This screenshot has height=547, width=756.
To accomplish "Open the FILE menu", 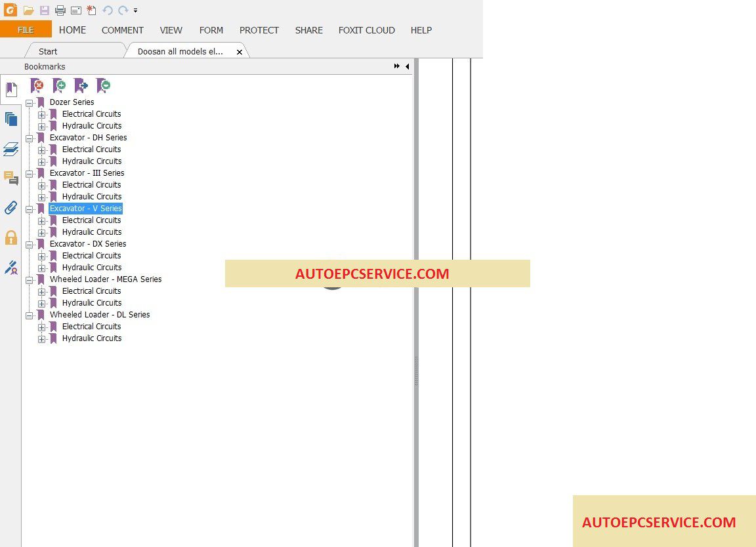I will (x=26, y=30).
